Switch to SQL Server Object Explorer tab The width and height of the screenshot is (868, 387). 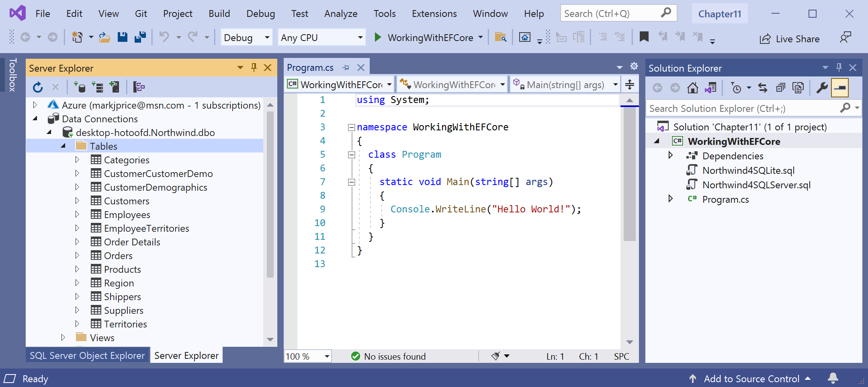tap(87, 355)
